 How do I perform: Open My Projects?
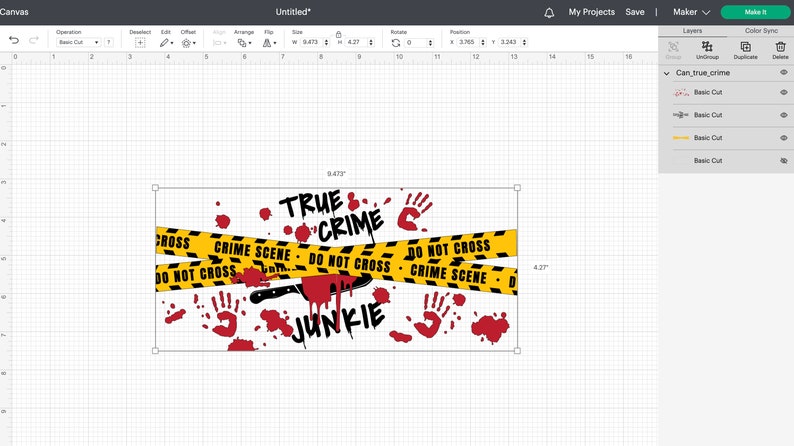click(x=591, y=12)
